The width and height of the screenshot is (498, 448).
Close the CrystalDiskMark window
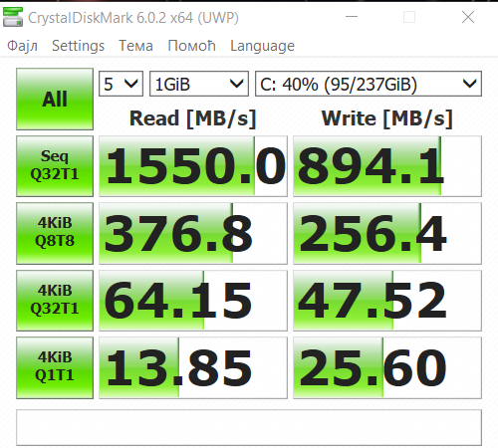tap(468, 17)
